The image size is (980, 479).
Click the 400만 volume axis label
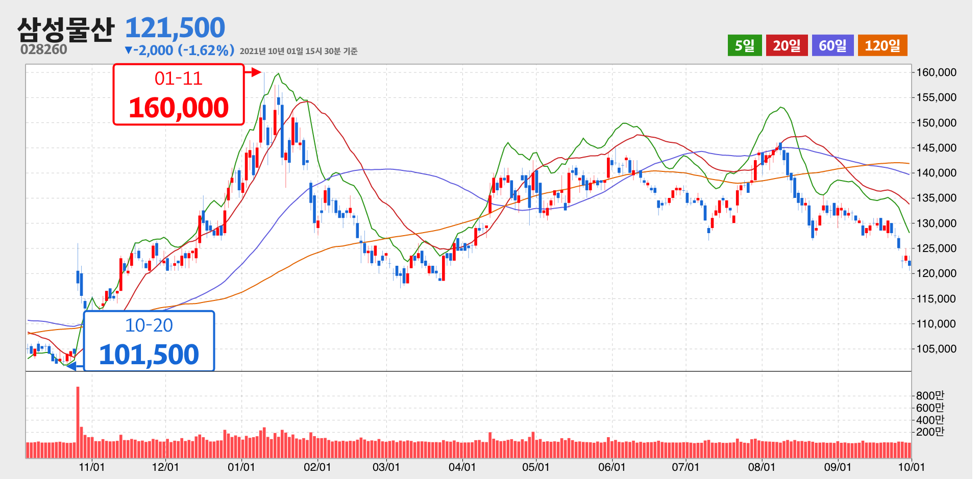click(x=930, y=420)
